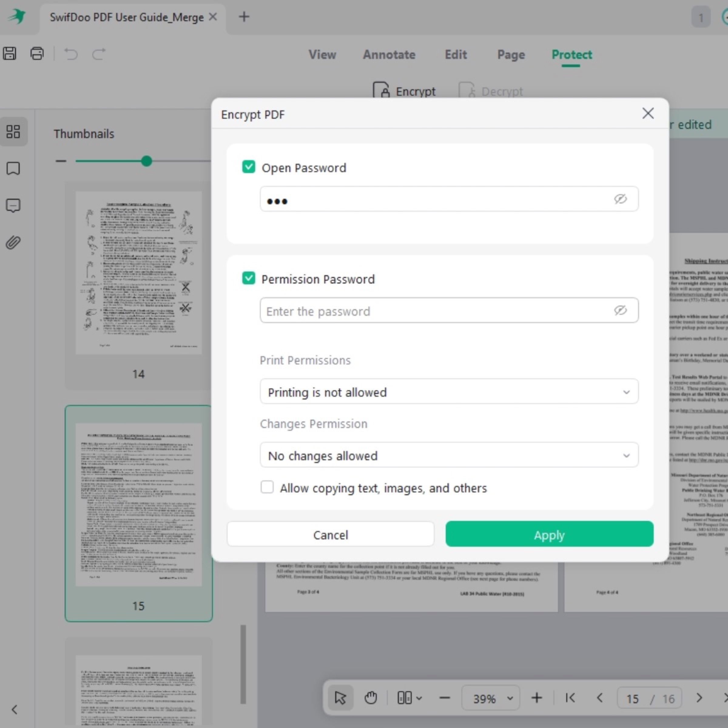Select page 14 thumbnail
Screen dimensions: 728x728
pos(138,275)
